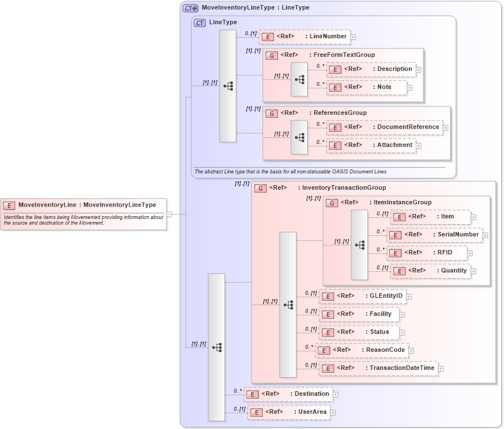Select the CT icon of the LineType box
504x429 pixels.
(x=199, y=23)
